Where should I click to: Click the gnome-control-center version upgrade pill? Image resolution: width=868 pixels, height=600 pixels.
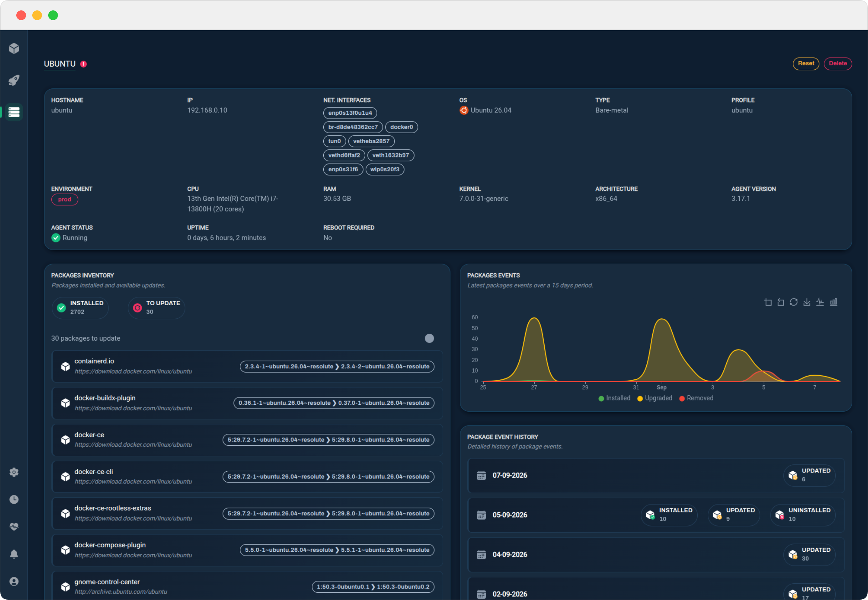(x=373, y=587)
